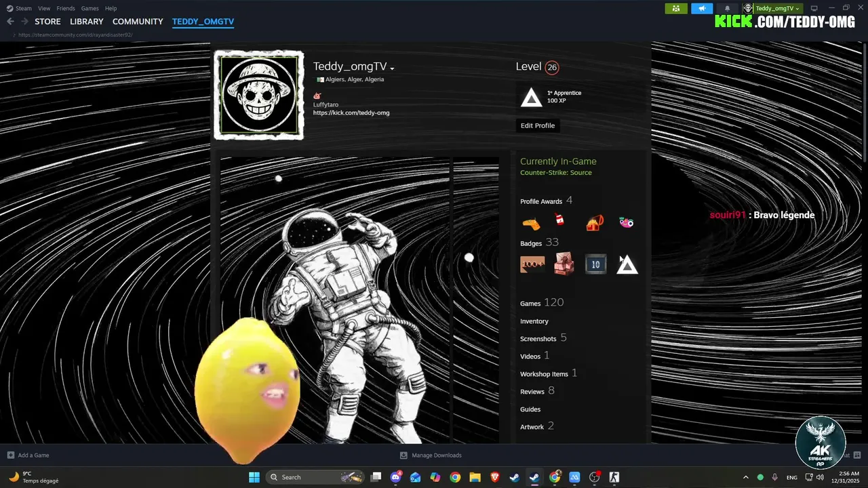868x488 pixels.
Task: Open the blue announcements megaphone button
Action: [x=702, y=8]
